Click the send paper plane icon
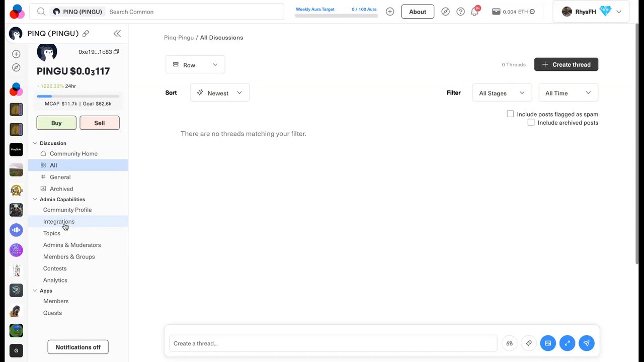 point(586,343)
